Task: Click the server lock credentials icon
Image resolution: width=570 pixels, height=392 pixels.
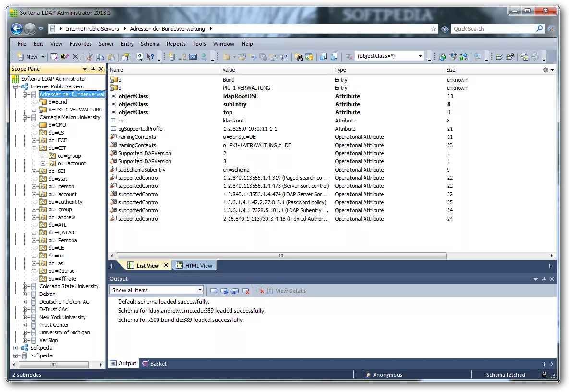Action: (x=182, y=57)
